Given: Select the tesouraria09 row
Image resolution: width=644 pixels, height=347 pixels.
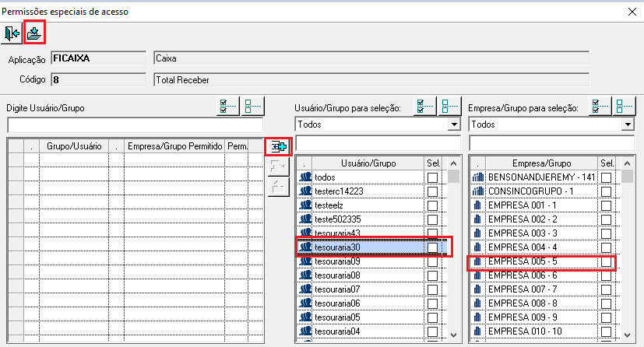Looking at the screenshot, I should click(371, 261).
